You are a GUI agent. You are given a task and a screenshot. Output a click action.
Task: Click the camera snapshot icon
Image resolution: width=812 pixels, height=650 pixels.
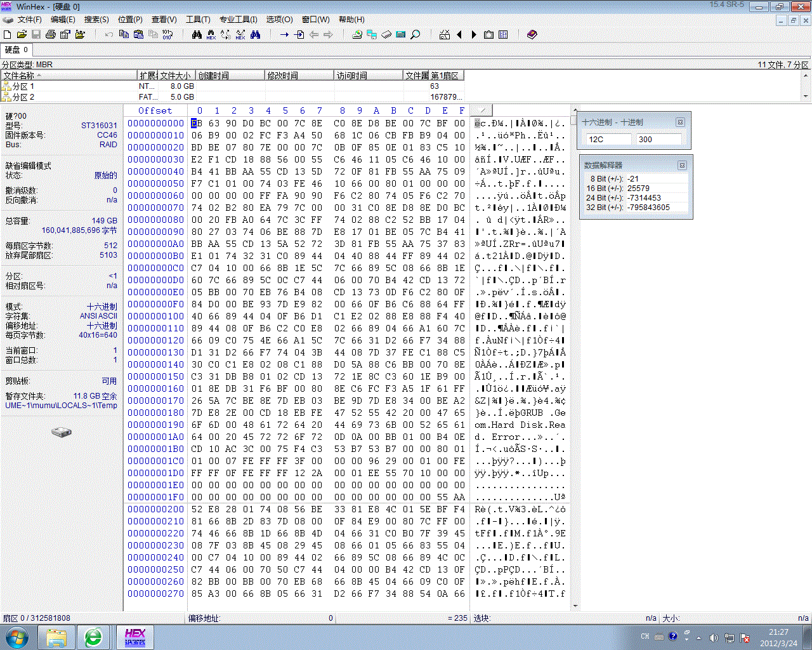tap(488, 34)
